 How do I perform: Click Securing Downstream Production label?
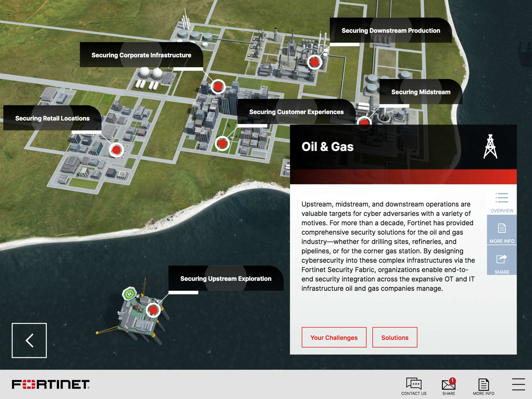[x=391, y=31]
